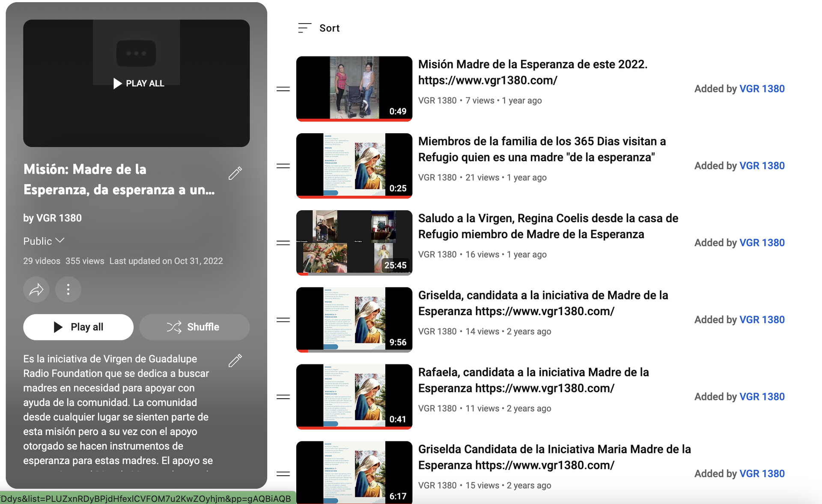Viewport: 822px width, 504px height.
Task: Open Griselda Candidata de la Iniciativa Maria video
Action: click(554, 457)
